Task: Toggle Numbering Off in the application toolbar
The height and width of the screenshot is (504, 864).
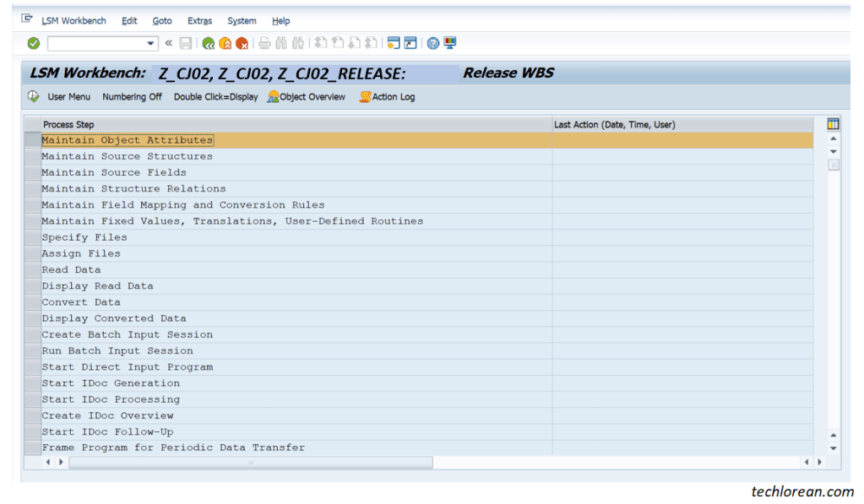Action: click(x=132, y=97)
